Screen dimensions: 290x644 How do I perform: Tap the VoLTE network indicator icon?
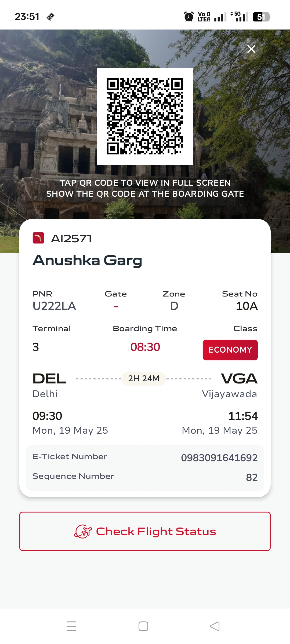point(204,17)
